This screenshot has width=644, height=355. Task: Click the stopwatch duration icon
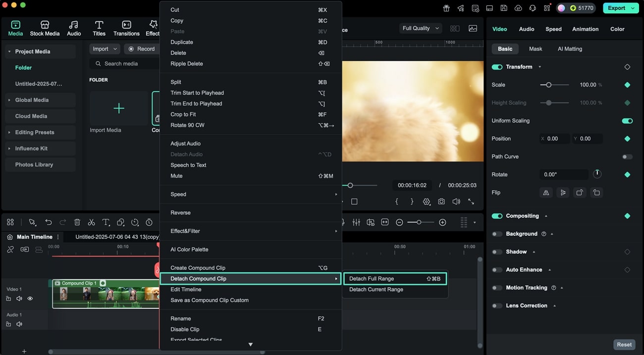tap(149, 222)
